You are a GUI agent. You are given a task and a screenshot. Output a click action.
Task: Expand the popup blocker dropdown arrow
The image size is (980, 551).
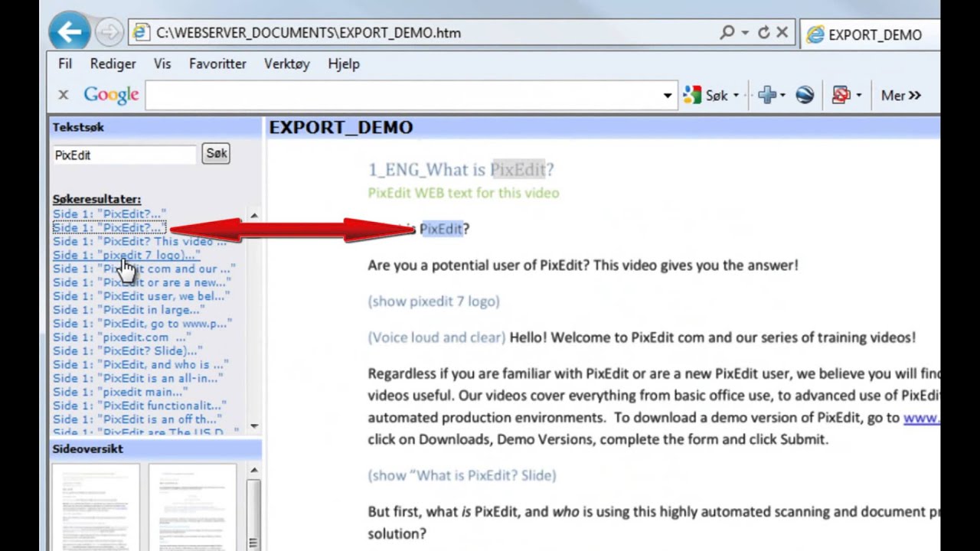858,96
